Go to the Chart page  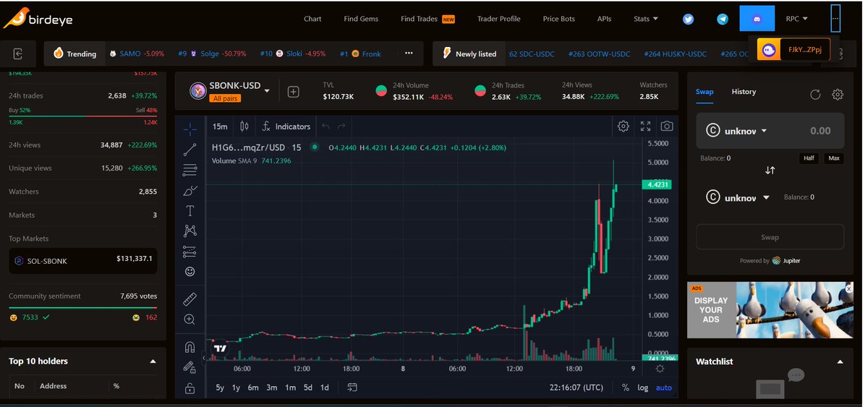(x=312, y=19)
